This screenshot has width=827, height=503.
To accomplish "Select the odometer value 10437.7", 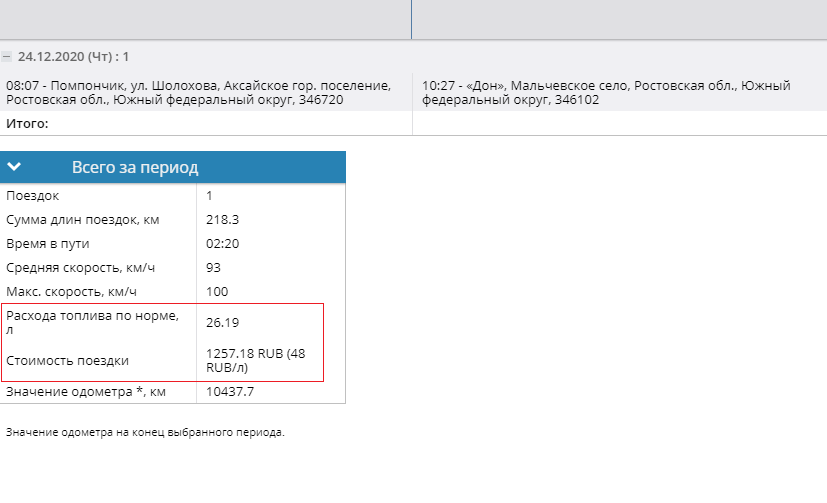I will (x=230, y=392).
